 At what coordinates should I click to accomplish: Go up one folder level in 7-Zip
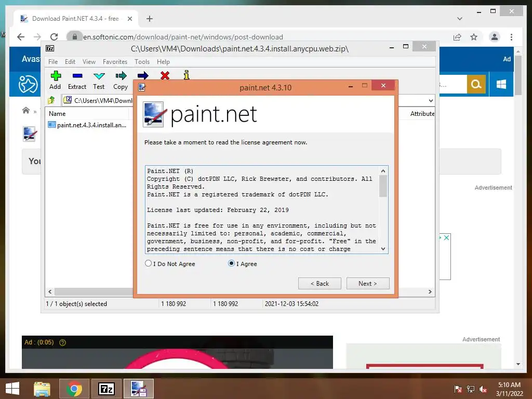[51, 100]
